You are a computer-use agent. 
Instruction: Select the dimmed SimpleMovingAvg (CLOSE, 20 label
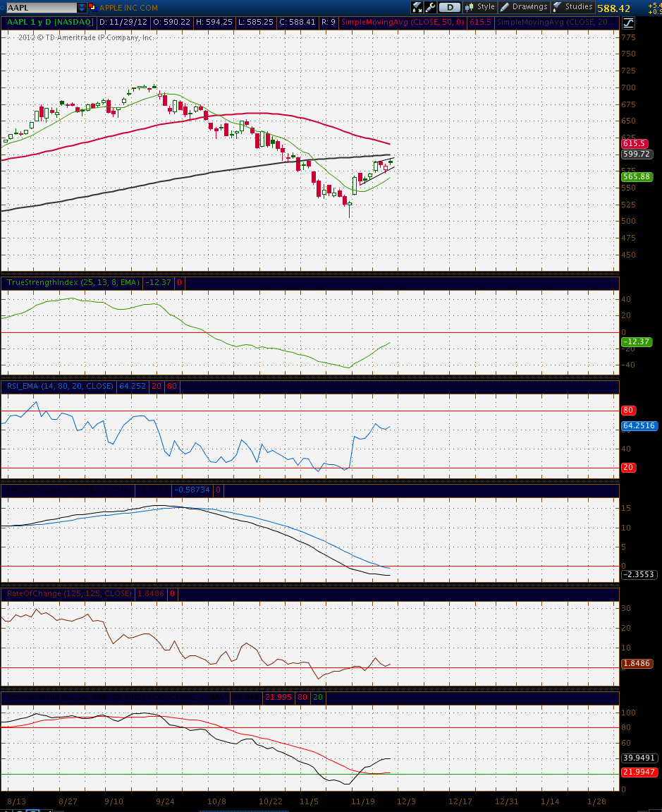pyautogui.click(x=556, y=23)
